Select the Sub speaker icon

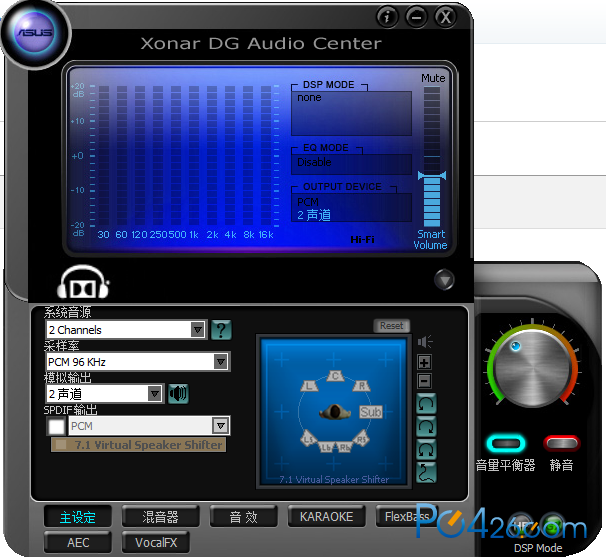pos(371,412)
